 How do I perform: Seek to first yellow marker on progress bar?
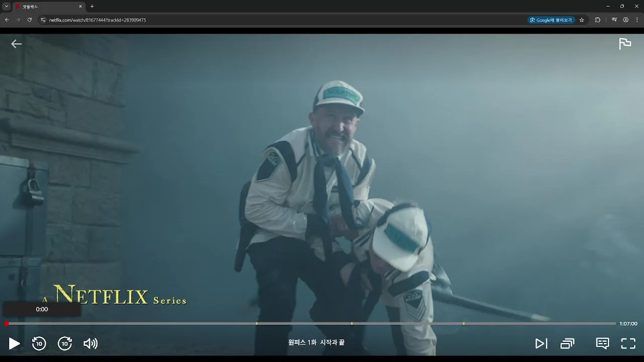pos(257,323)
